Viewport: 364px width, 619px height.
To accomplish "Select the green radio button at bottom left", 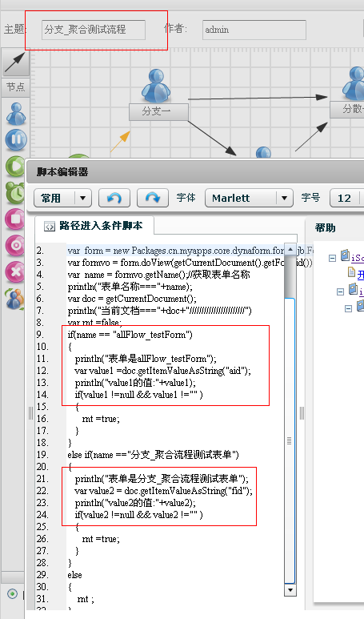I will pos(12,593).
